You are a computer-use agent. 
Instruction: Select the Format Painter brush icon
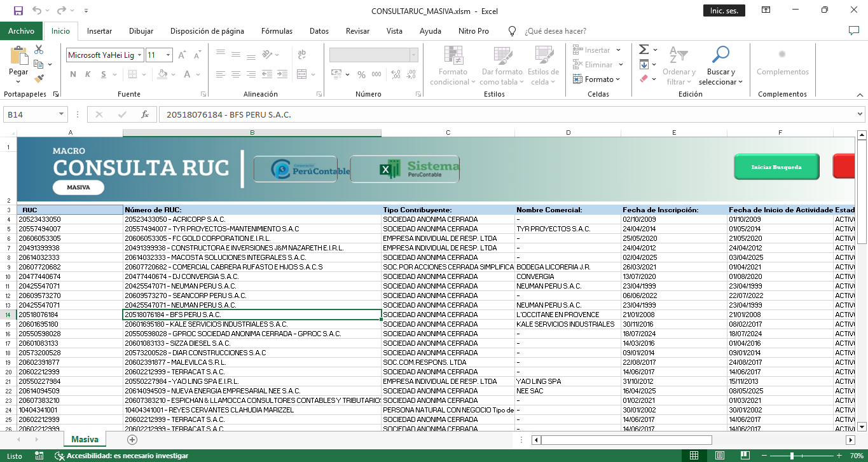coord(39,79)
